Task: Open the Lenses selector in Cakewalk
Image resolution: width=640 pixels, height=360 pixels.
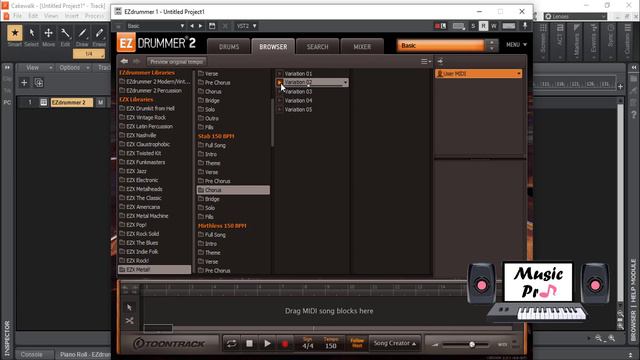Action: 575,16
